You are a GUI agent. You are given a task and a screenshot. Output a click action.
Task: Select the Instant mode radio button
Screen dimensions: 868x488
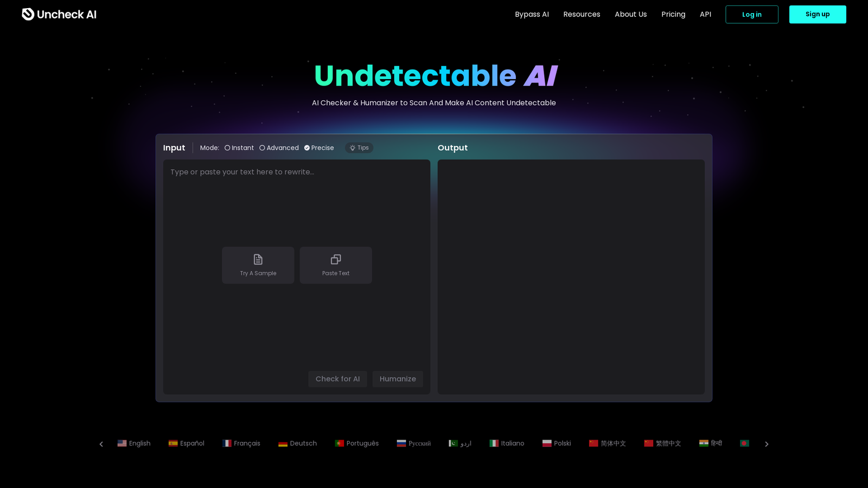coord(227,148)
